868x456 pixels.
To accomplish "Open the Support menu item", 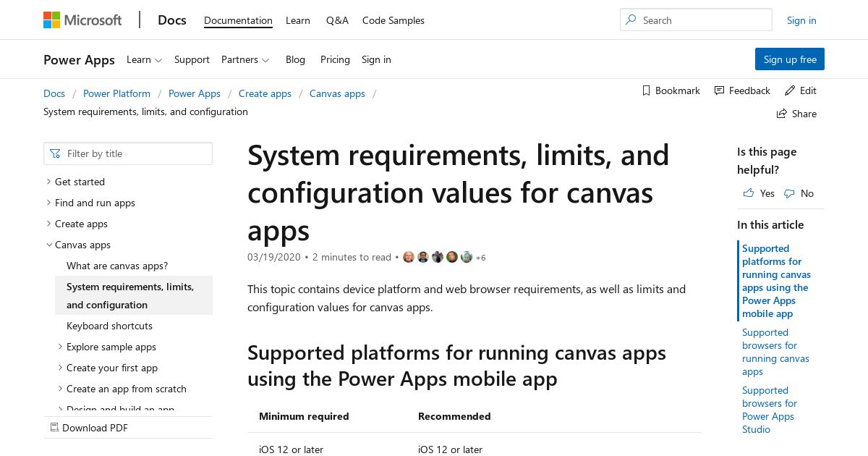I will 192,59.
